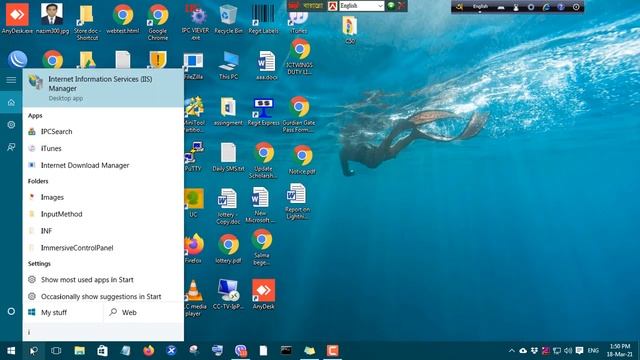
Task: Click the Web search button
Action: 144,312
